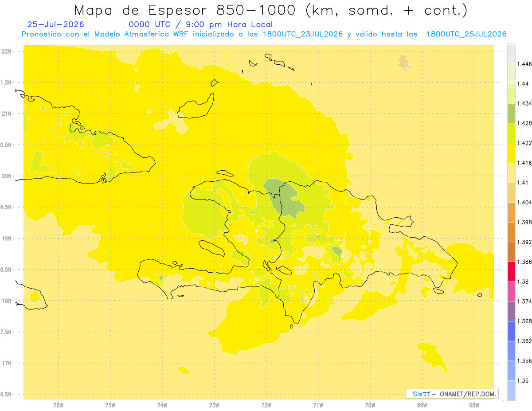Pick the dark green swatch between 1.428 and 1.434
The width and height of the screenshot is (532, 411).
[x=511, y=114]
